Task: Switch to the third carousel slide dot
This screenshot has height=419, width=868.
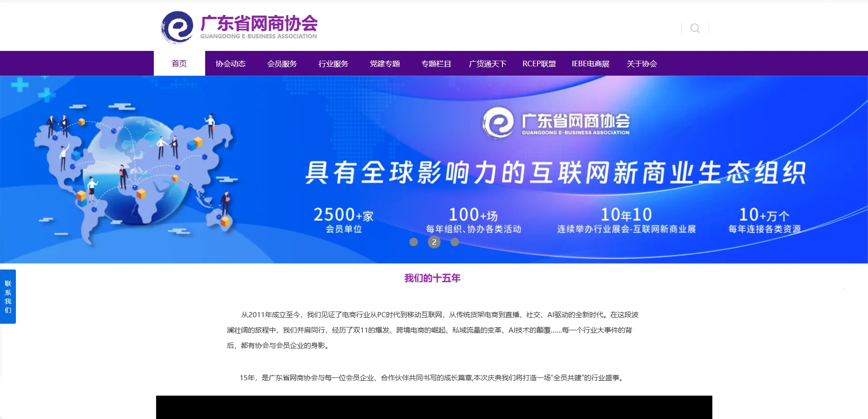Action: pyautogui.click(x=455, y=242)
